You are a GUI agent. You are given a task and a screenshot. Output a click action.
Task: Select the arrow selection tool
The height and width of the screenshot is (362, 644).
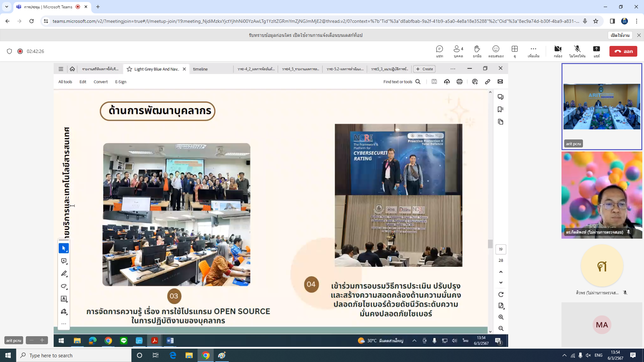coord(64,248)
